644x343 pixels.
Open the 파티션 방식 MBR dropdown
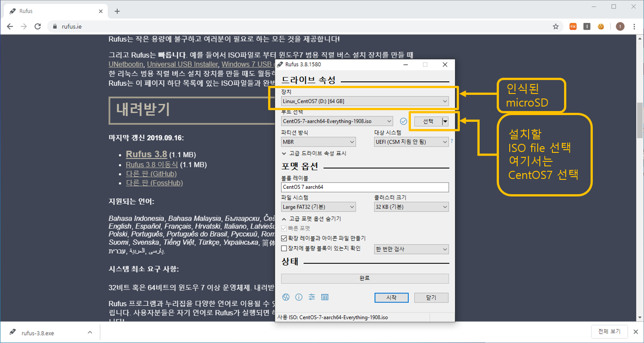point(318,142)
